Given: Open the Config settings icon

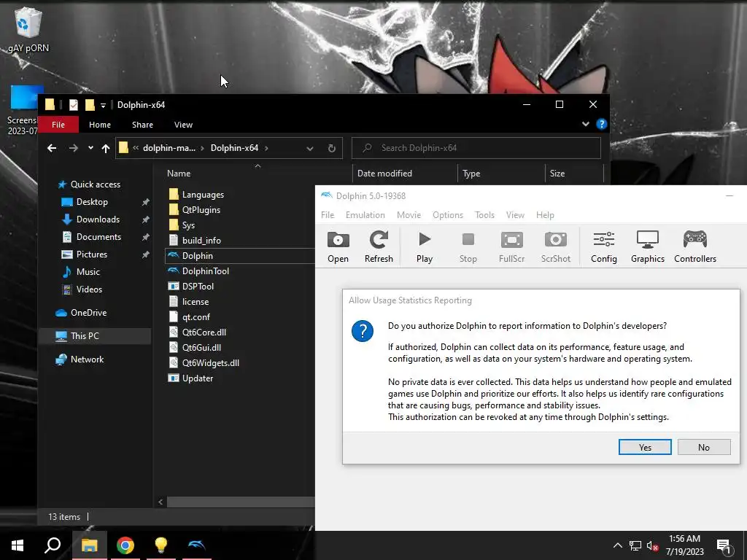Looking at the screenshot, I should (603, 247).
